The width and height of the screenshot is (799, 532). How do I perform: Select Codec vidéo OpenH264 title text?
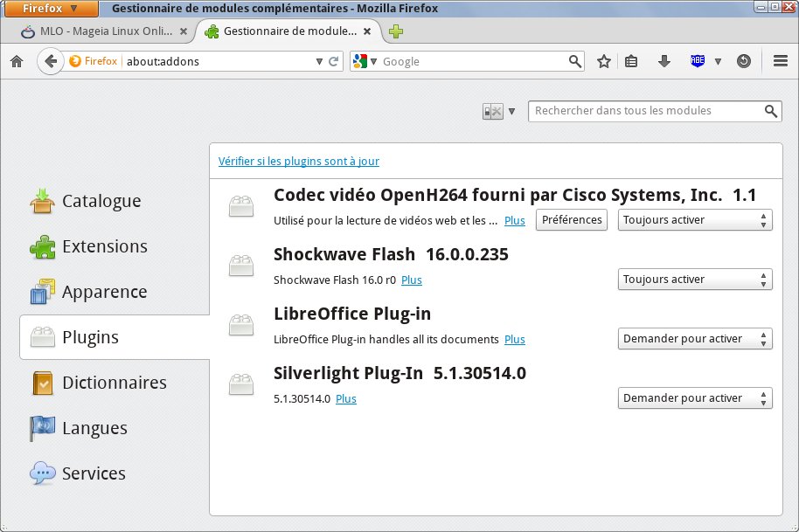pos(515,195)
